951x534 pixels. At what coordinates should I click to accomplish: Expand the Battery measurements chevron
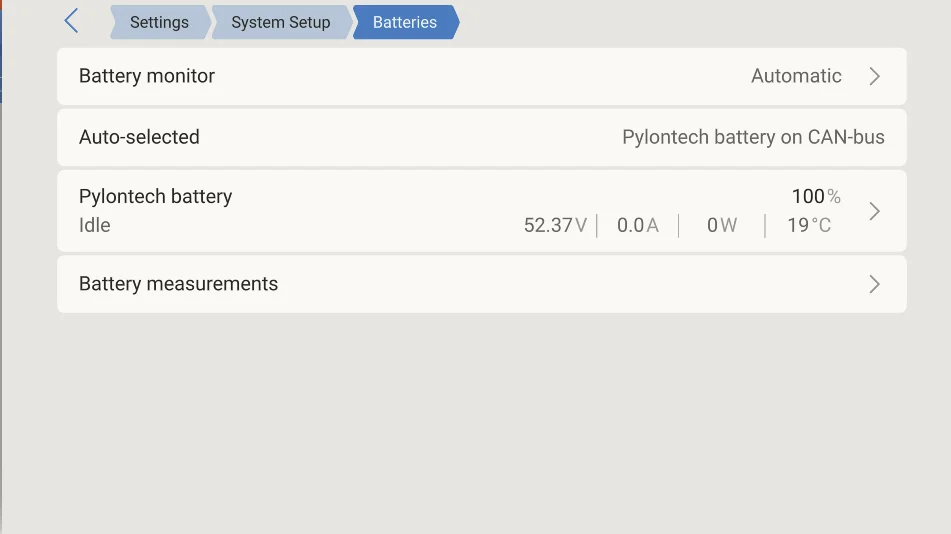point(874,284)
